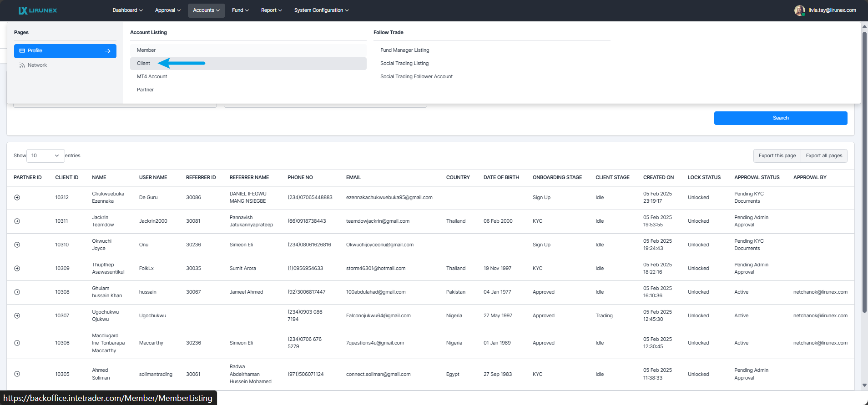Screen dimensions: 868x405
Task: Click row icon for client 10305
Action: (x=17, y=374)
